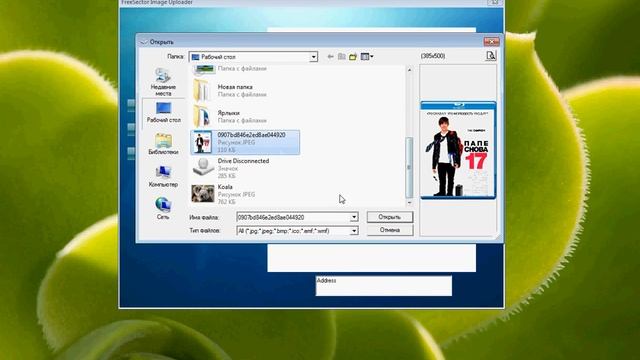Open Computer (Компьютер) in places sidebar
640x360 pixels.
point(163,176)
